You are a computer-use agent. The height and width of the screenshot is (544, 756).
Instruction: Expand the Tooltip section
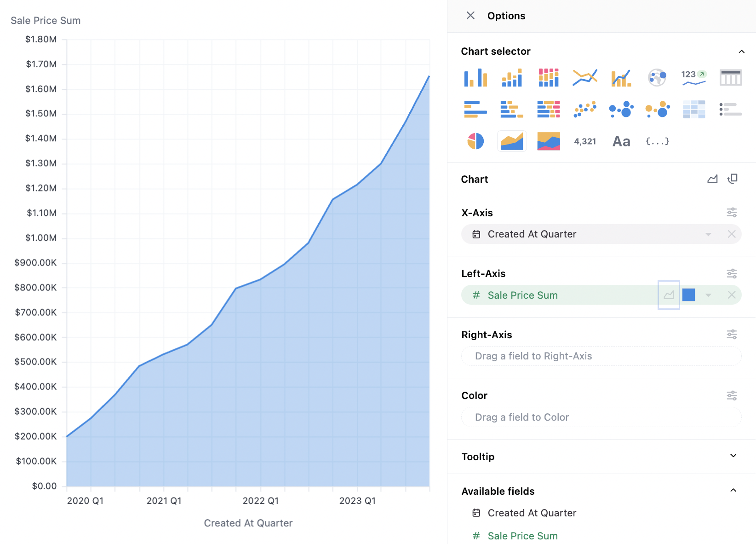coord(733,456)
